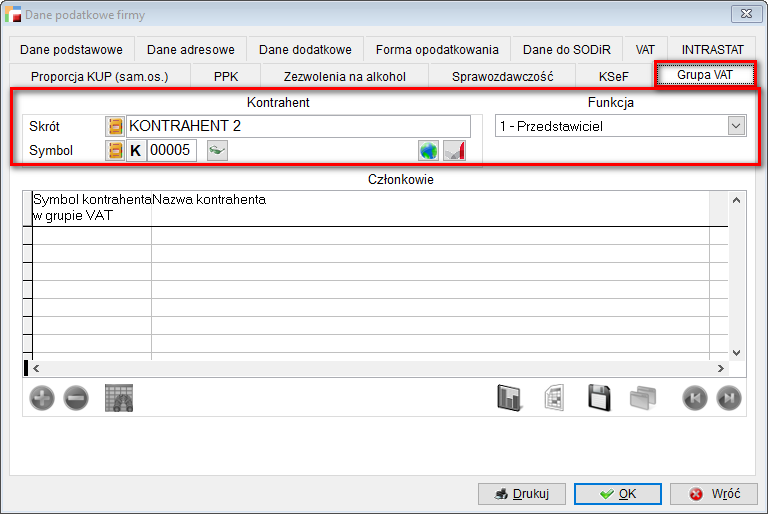Click the down arrow on the members list scrollbar
This screenshot has width=768, height=514.
(x=736, y=352)
